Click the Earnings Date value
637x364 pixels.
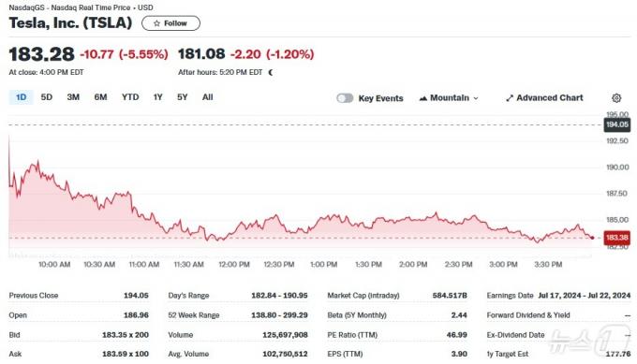point(585,296)
